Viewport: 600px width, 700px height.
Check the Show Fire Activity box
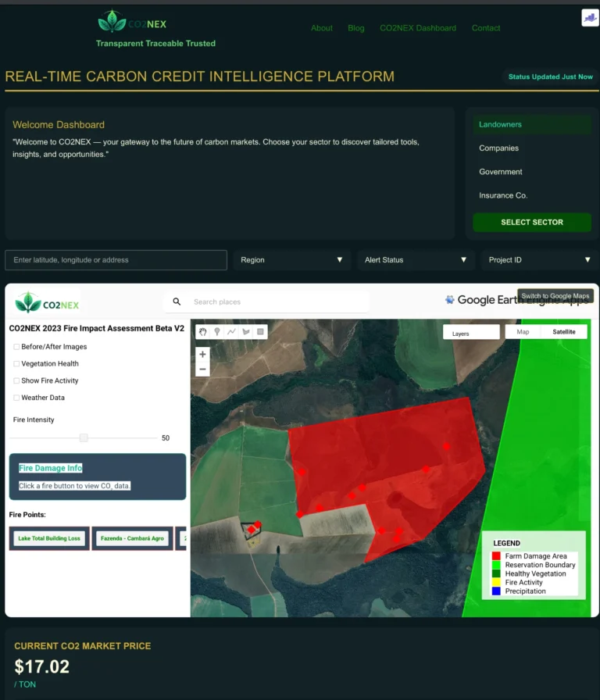(16, 380)
